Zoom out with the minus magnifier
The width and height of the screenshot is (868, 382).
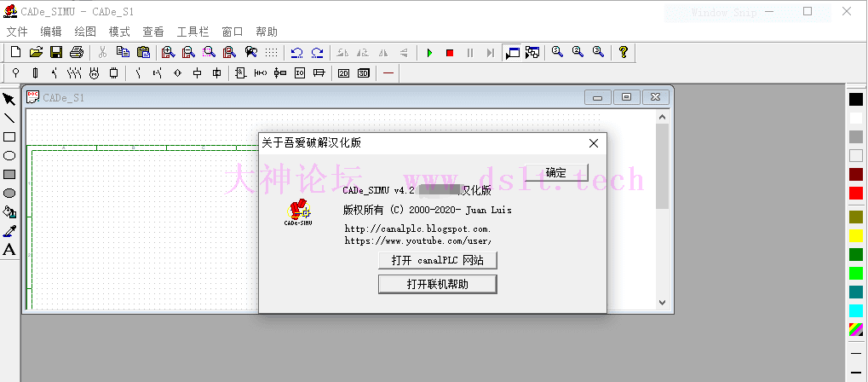tap(189, 53)
